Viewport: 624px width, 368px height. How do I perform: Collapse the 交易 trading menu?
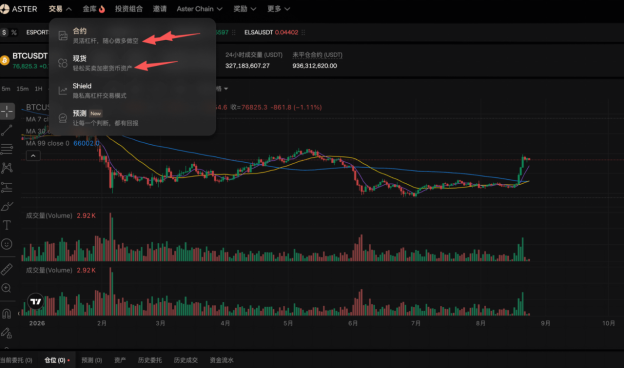pyautogui.click(x=60, y=9)
